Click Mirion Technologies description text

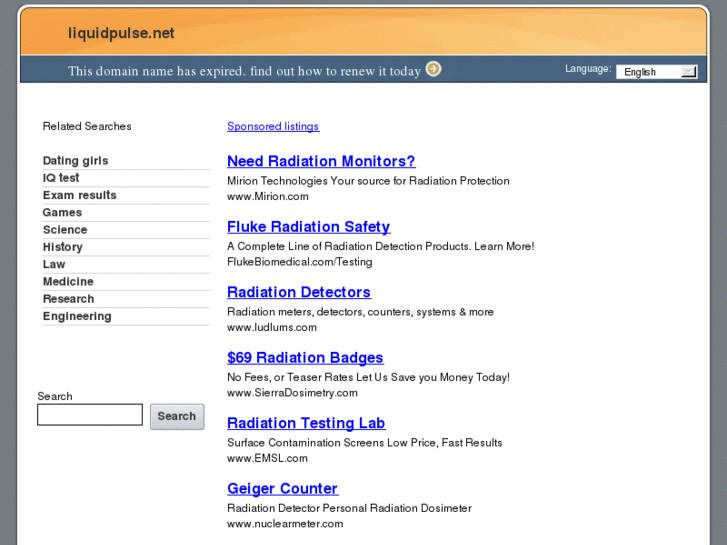(x=368, y=181)
